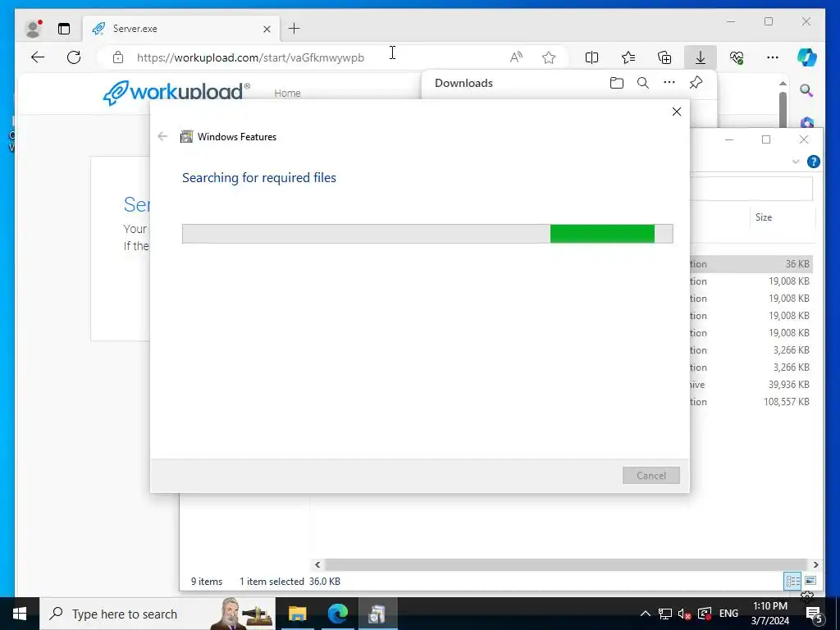This screenshot has width=840, height=630.
Task: Close the Windows Features dialog
Action: tap(677, 112)
